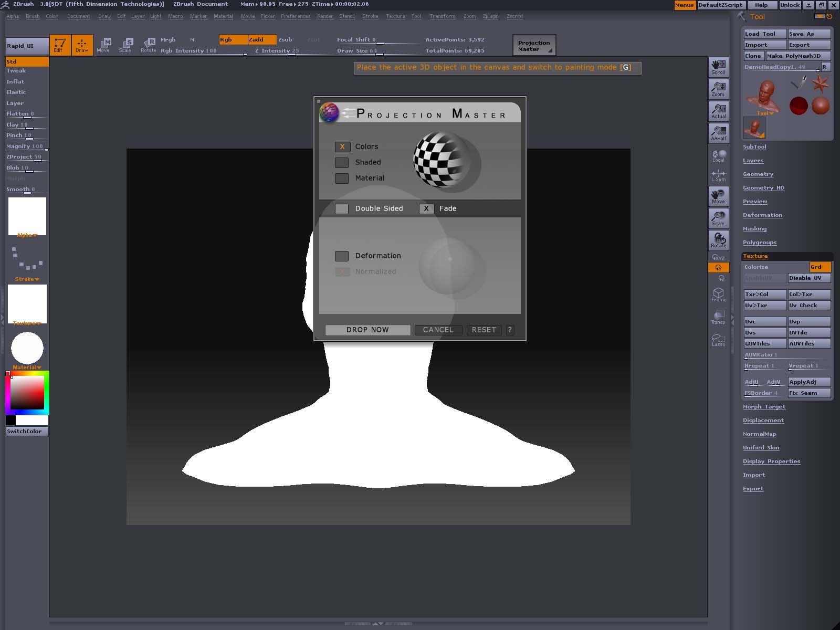
Task: Open the Material selector sphere
Action: (x=27, y=348)
